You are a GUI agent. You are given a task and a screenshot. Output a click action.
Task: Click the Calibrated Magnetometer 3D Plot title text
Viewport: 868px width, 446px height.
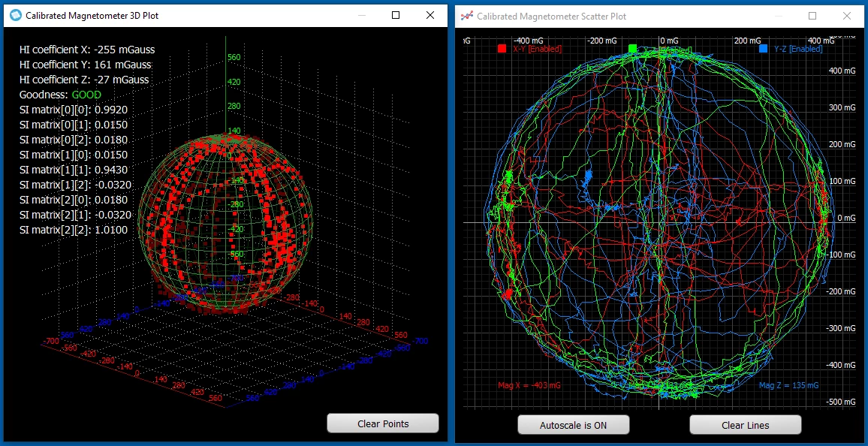(92, 16)
